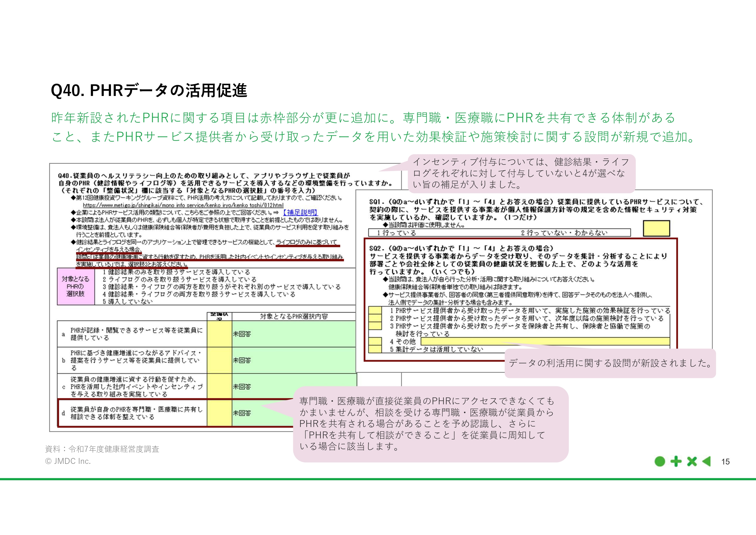Tick SQ2 option 4 その他 box
756x535 pixels.
[x=375, y=341]
